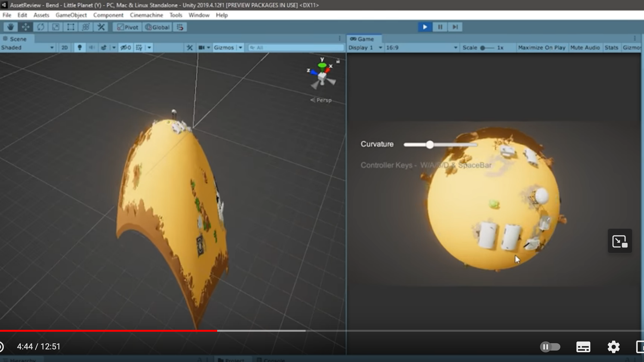Open scene camera settings icon

201,48
